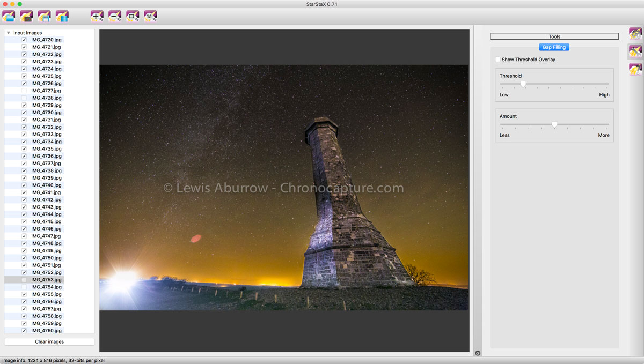This screenshot has height=364, width=644.
Task: Open the Tools wrench side icon
Action: tap(635, 52)
